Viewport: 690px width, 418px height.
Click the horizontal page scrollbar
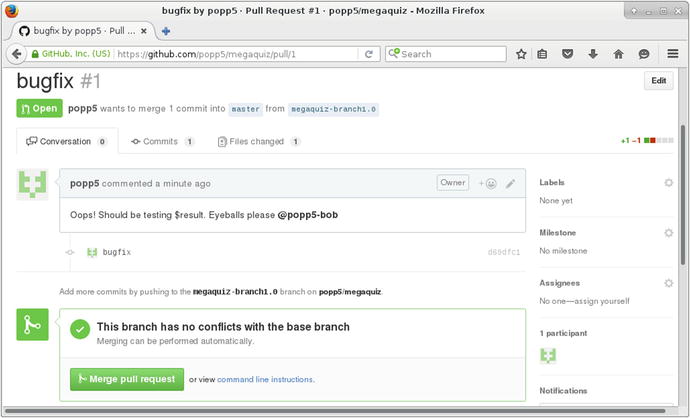(x=335, y=411)
